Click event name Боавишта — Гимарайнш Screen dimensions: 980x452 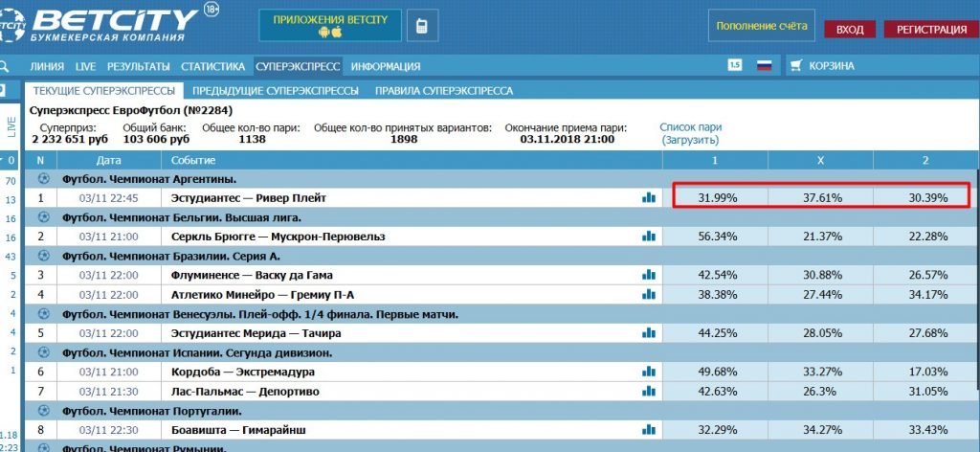pyautogui.click(x=238, y=430)
